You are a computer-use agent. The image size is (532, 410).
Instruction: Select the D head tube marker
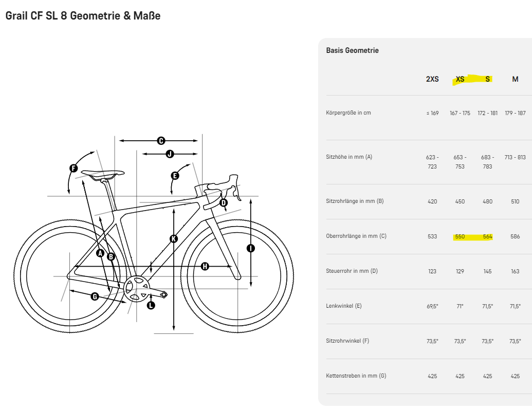(223, 202)
